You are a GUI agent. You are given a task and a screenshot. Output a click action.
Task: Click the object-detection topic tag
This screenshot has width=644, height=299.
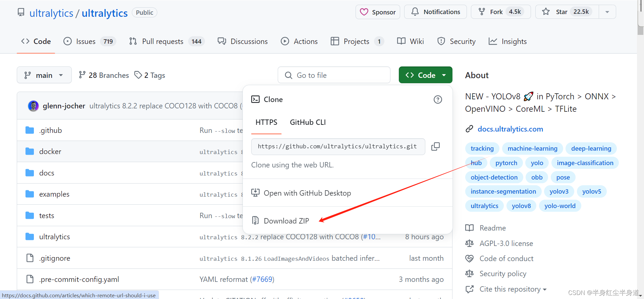tap(494, 178)
